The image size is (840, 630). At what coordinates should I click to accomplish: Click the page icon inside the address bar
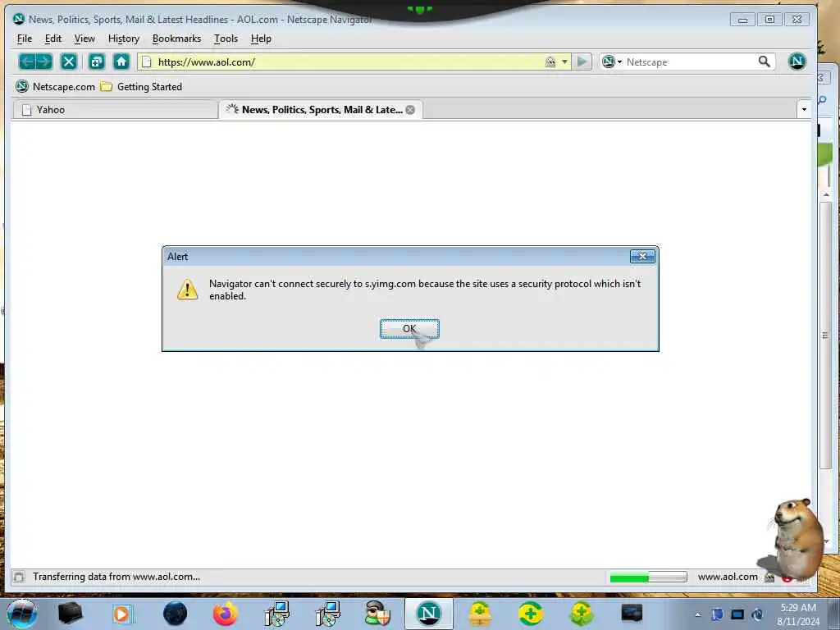point(147,62)
